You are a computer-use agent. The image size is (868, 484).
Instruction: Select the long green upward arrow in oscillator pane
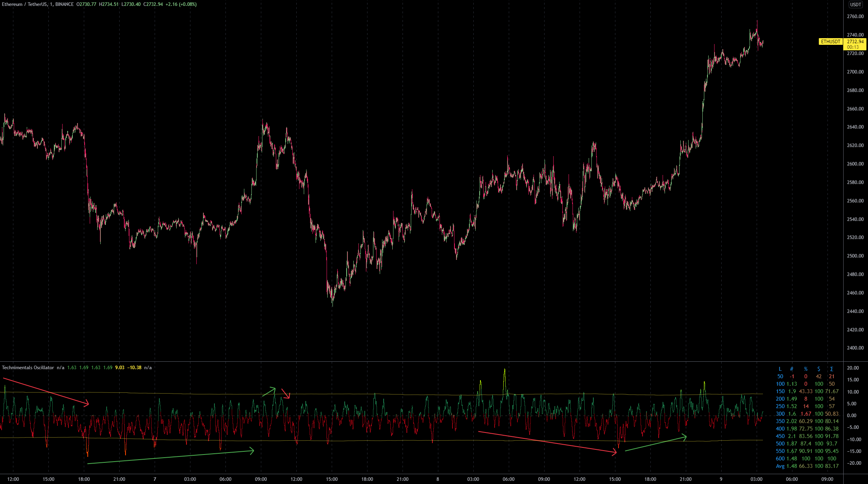click(x=170, y=457)
